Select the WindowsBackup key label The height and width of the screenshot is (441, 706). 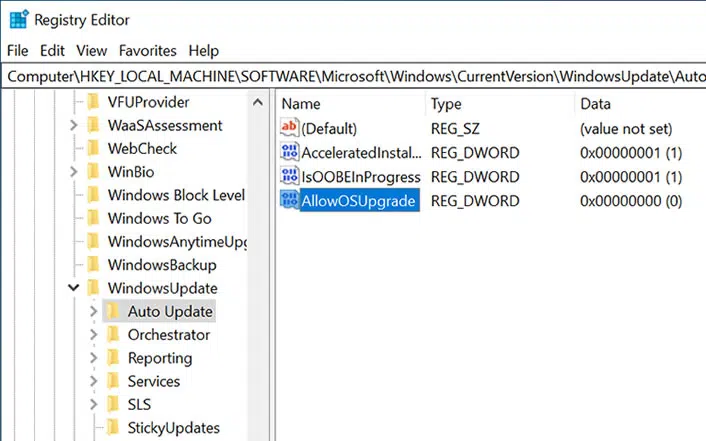[162, 265]
